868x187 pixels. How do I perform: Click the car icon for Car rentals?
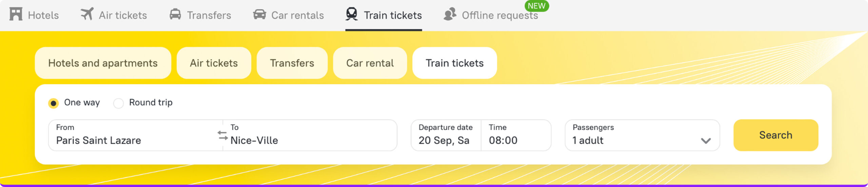[x=259, y=15]
